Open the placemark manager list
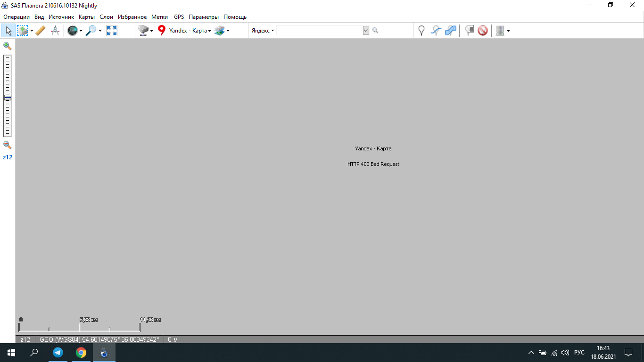This screenshot has height=362, width=644. pyautogui.click(x=469, y=31)
